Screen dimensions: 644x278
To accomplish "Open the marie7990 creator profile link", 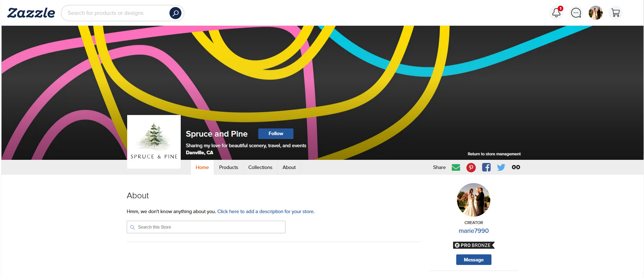I will coord(474,231).
